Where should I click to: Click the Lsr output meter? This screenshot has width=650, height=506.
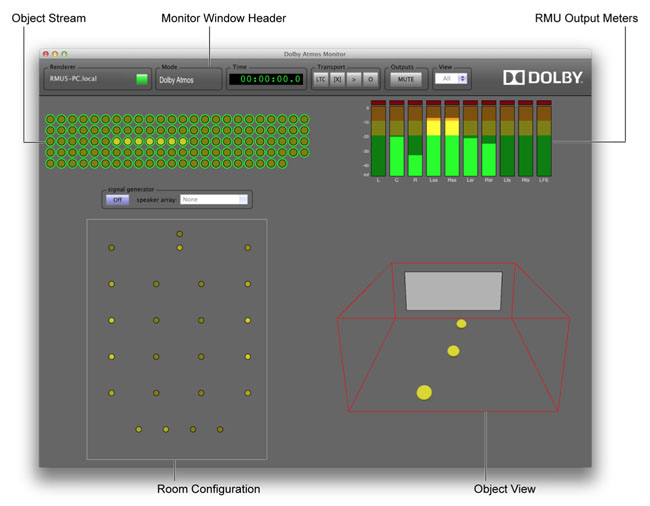tap(470, 141)
